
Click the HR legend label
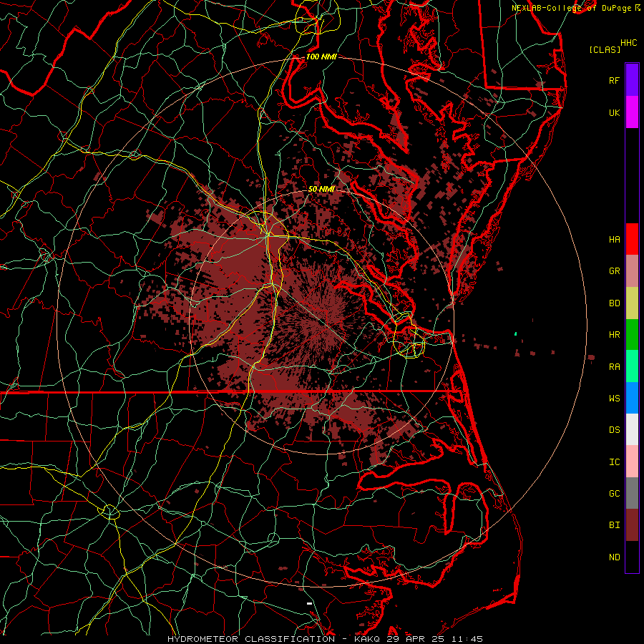(x=614, y=335)
